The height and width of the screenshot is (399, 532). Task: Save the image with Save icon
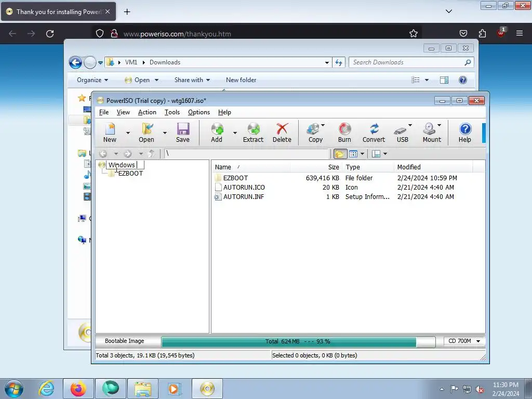pos(183,132)
